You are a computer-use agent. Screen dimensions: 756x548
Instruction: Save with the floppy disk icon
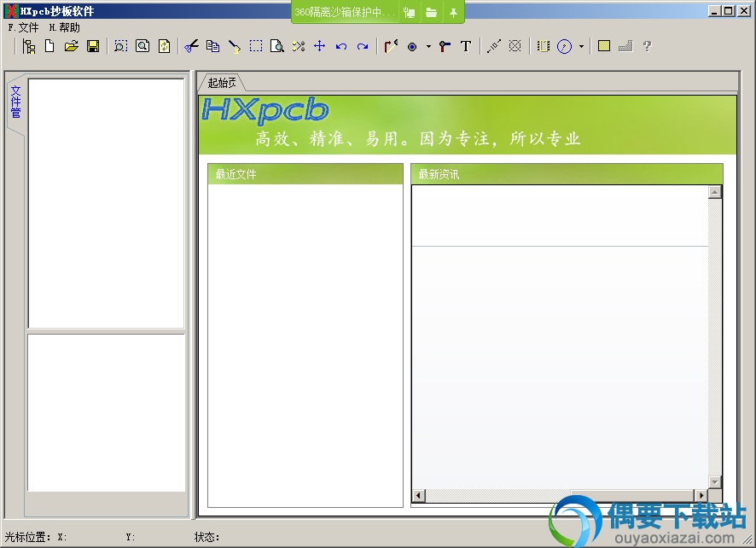[93, 46]
